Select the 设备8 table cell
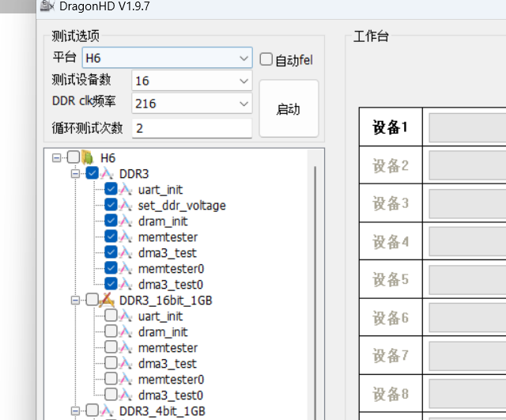The height and width of the screenshot is (420, 506). tap(391, 394)
